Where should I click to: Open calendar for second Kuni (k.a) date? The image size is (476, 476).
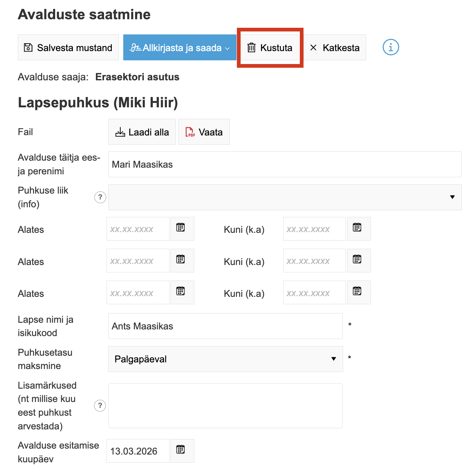(x=357, y=261)
